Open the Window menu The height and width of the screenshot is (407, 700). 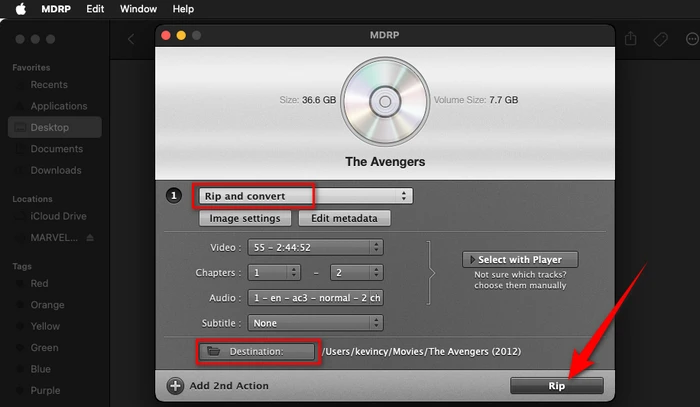[x=138, y=9]
